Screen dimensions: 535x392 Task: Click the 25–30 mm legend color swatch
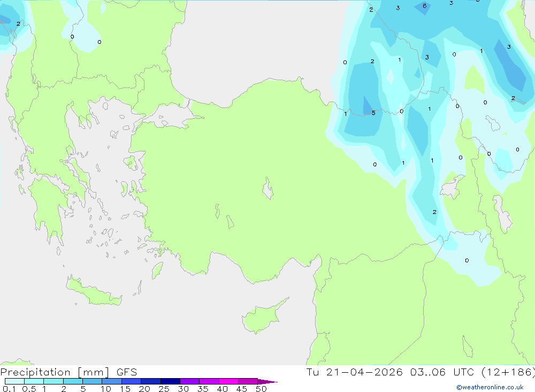coord(170,381)
